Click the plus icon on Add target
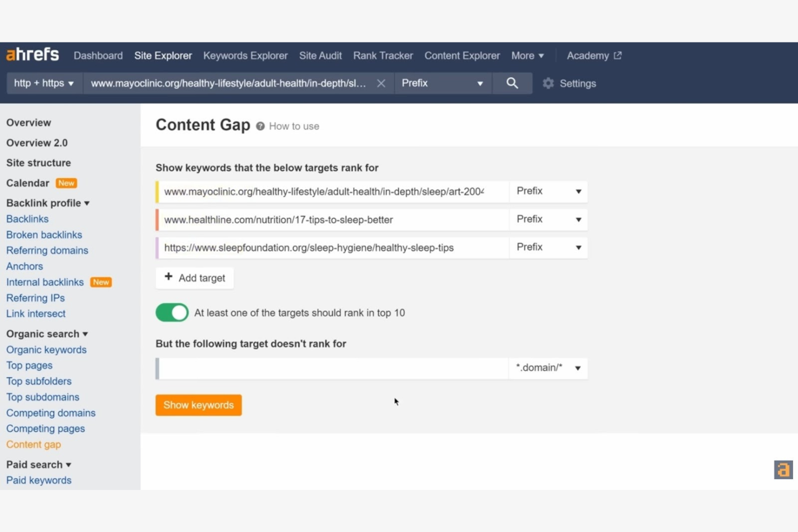798x532 pixels. [x=168, y=277]
